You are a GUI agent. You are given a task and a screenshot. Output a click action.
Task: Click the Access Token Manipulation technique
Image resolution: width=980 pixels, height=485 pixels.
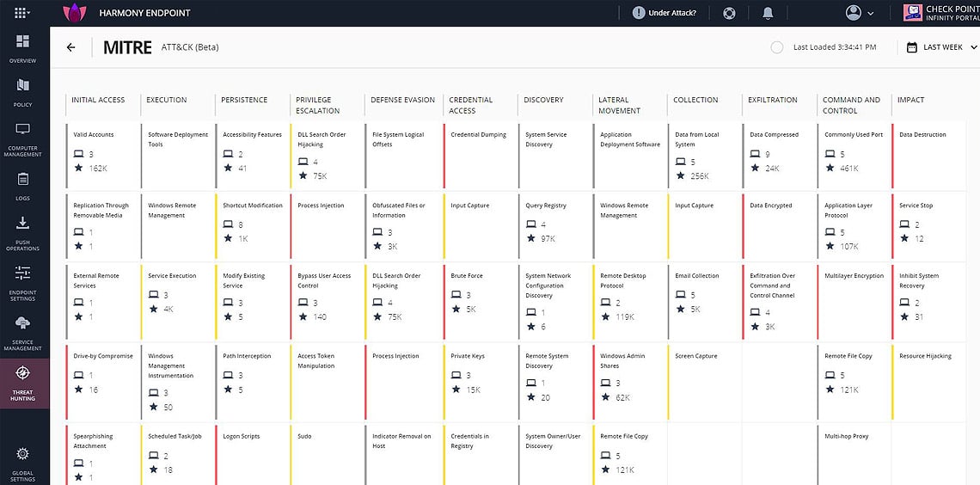(327, 382)
